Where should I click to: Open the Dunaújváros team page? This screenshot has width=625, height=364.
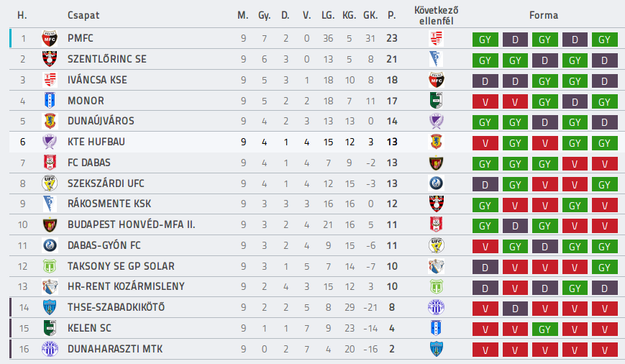101,121
